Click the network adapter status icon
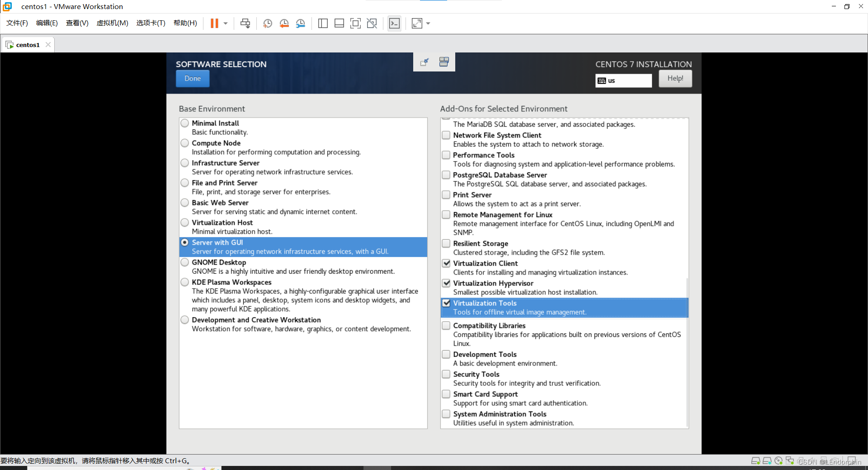The height and width of the screenshot is (470, 868). coord(790,461)
